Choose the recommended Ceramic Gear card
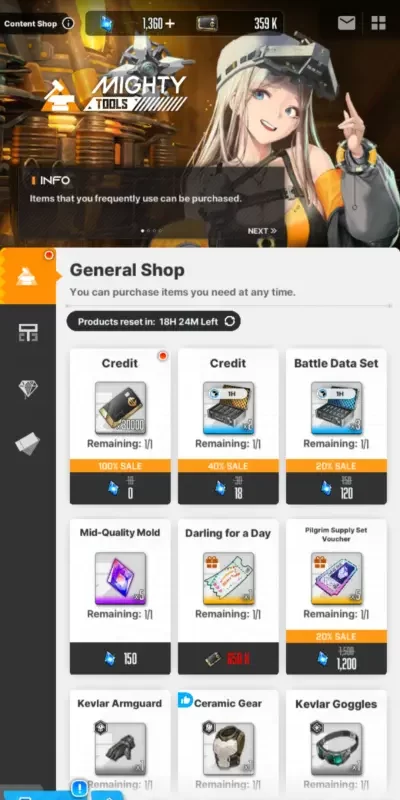400x800 pixels. (228, 742)
